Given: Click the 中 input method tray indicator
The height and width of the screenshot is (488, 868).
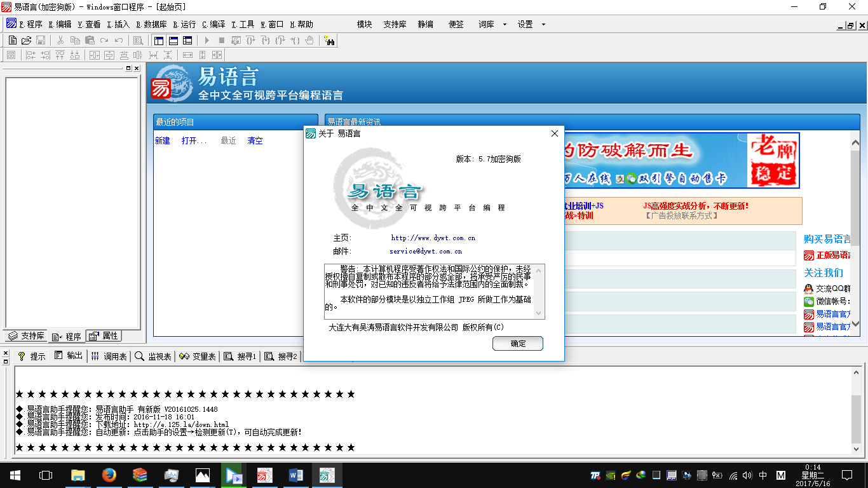Looking at the screenshot, I should click(763, 475).
